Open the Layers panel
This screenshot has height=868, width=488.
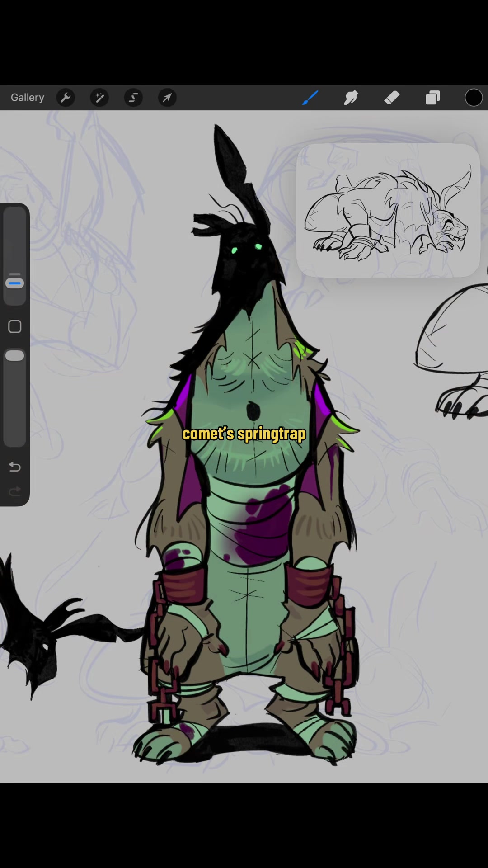coord(433,98)
